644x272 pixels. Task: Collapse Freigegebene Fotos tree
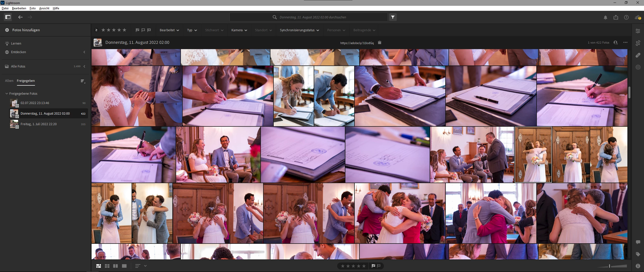point(7,93)
